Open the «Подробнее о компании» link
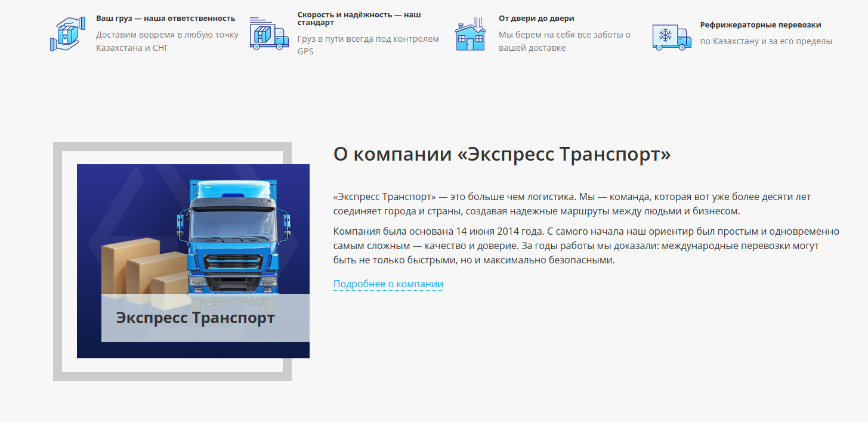The height and width of the screenshot is (424, 868). tap(388, 284)
